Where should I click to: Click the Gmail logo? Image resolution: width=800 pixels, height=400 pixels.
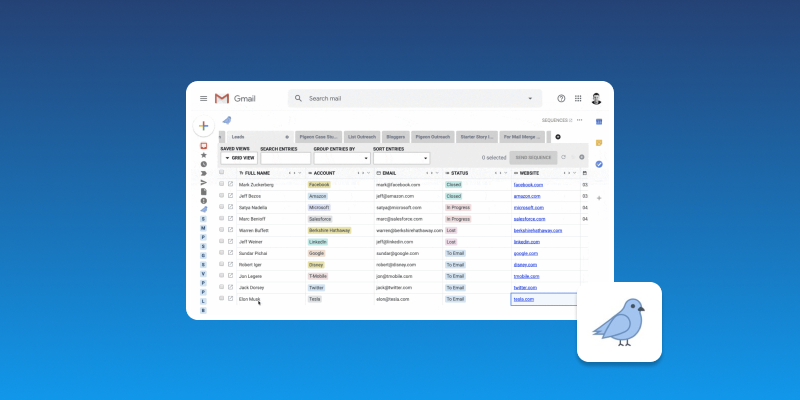[x=235, y=98]
